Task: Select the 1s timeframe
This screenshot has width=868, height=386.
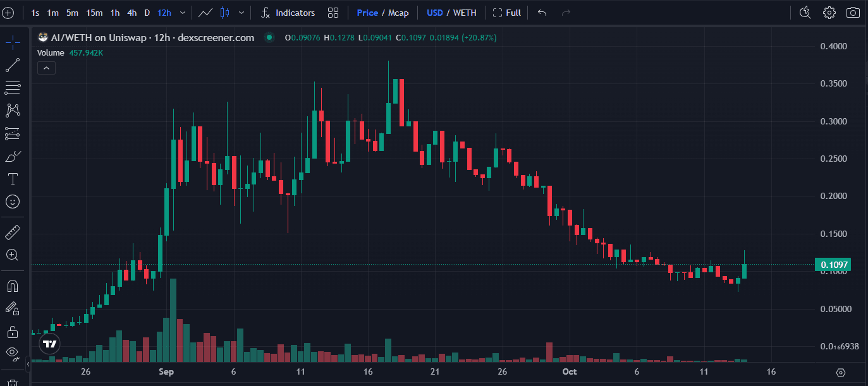Action: (35, 13)
